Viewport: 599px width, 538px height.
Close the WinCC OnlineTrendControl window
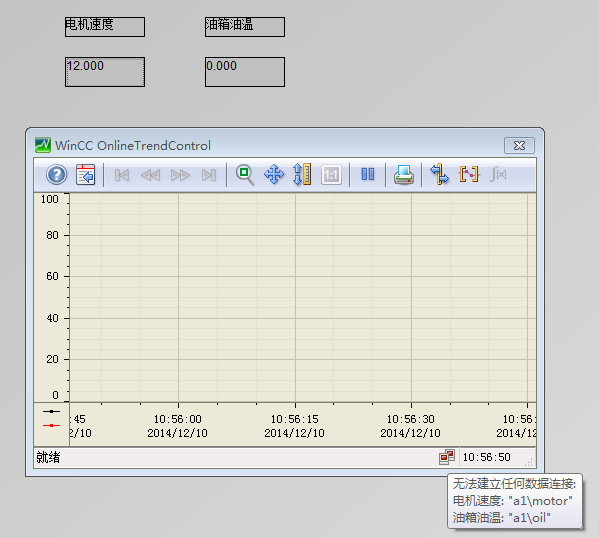519,146
